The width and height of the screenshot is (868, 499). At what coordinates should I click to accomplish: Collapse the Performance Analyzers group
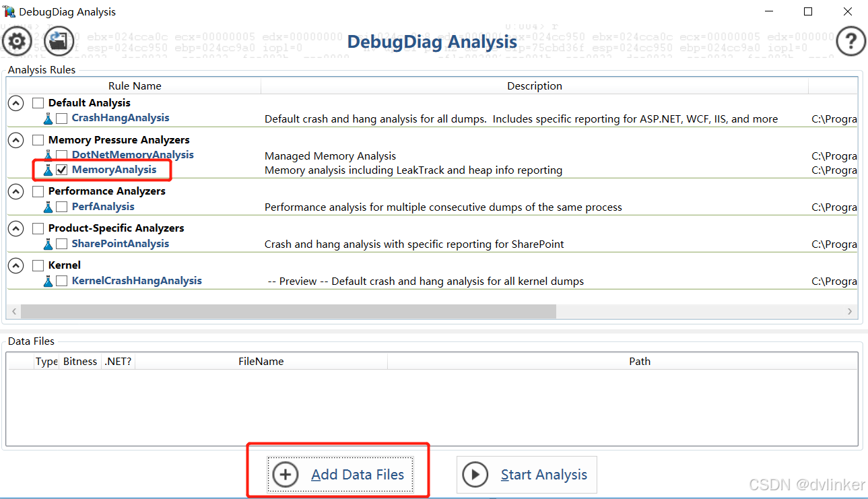tap(16, 191)
